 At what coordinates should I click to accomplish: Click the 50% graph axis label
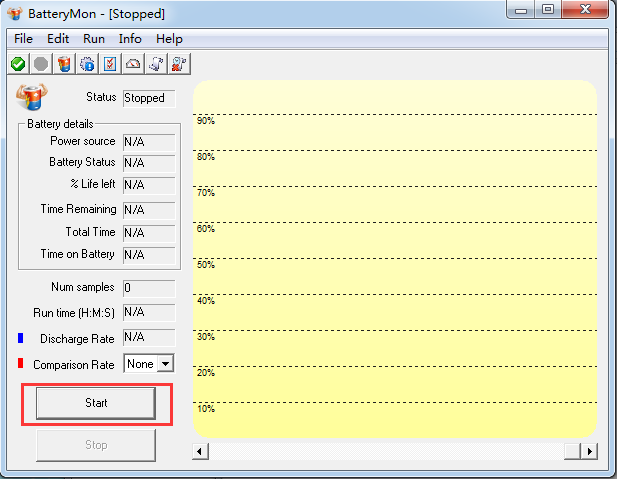tap(206, 265)
